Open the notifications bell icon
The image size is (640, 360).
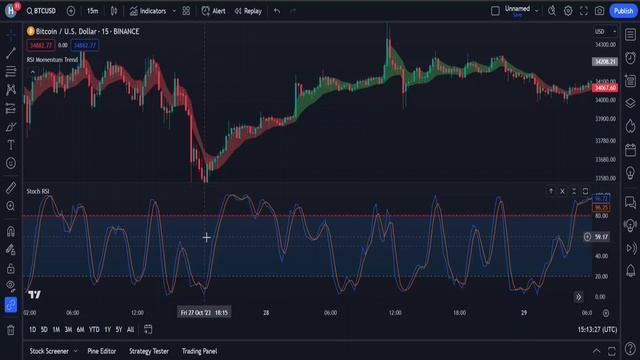tap(630, 270)
